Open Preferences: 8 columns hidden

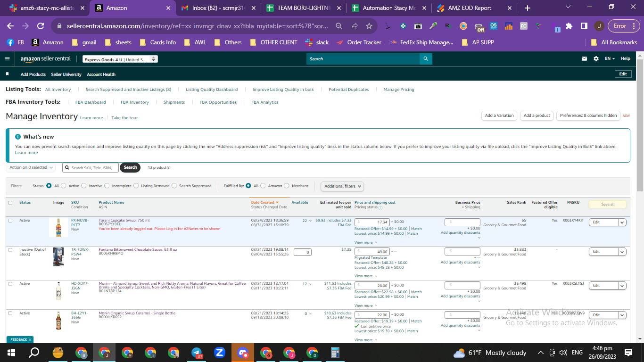click(588, 115)
